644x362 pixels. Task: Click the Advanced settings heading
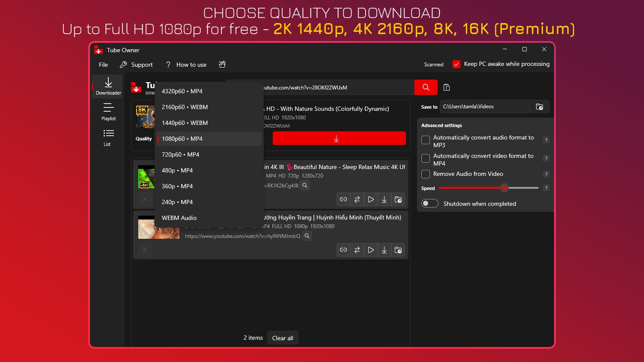441,125
